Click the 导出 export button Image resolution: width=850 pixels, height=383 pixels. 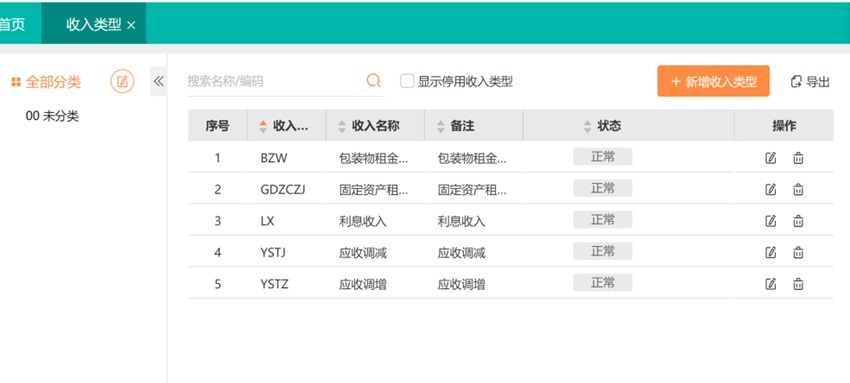click(x=810, y=82)
